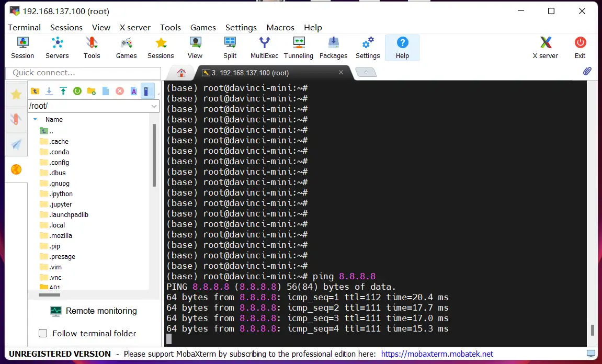Start the X server button
This screenshot has width=602, height=364.
point(545,48)
